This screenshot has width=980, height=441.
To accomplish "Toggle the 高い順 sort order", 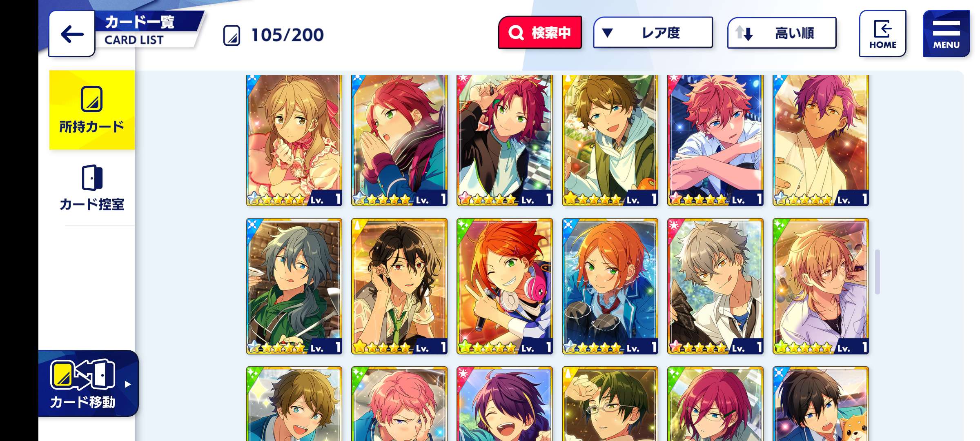I will click(782, 33).
